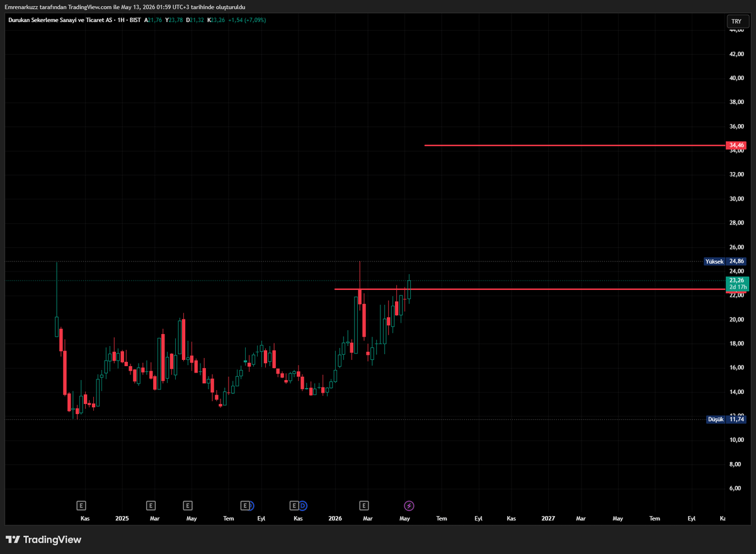Click the +1,54 (+7,09%) change value

tap(246, 20)
